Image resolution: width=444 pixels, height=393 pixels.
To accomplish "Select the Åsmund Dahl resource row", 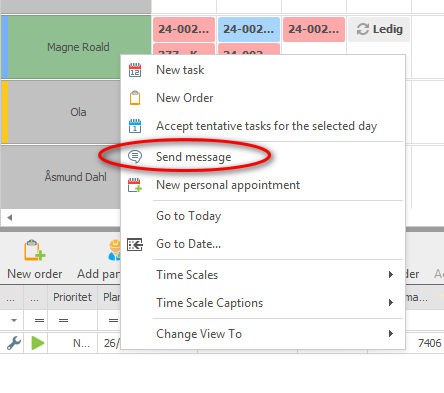I will tap(61, 177).
